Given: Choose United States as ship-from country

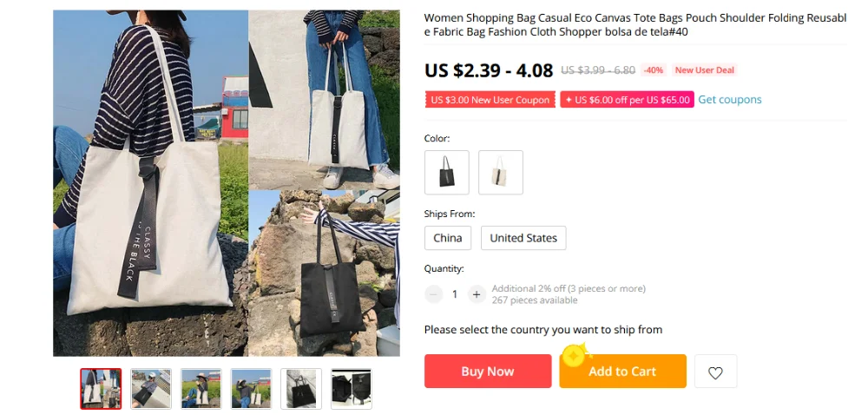Looking at the screenshot, I should (x=523, y=238).
